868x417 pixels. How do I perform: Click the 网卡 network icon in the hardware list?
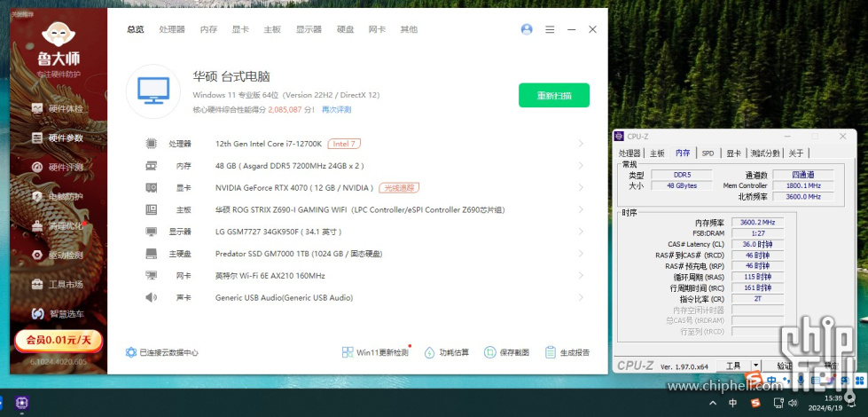(151, 275)
